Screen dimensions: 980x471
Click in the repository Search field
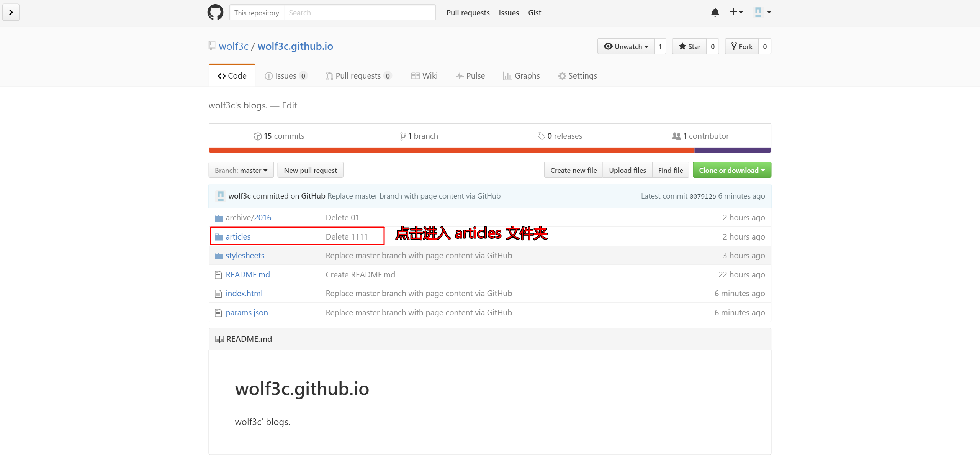[x=359, y=13]
